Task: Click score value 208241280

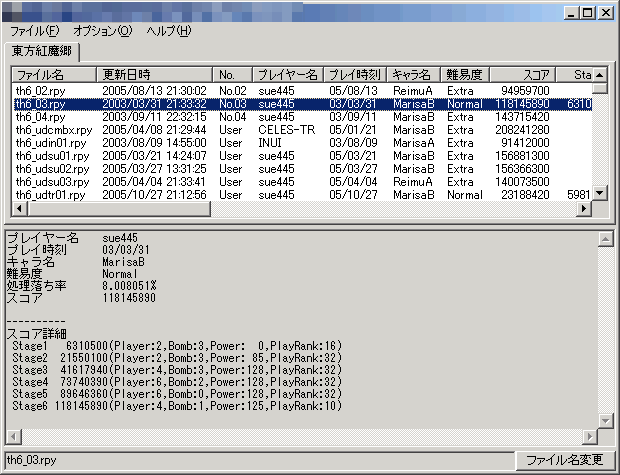Action: point(522,130)
